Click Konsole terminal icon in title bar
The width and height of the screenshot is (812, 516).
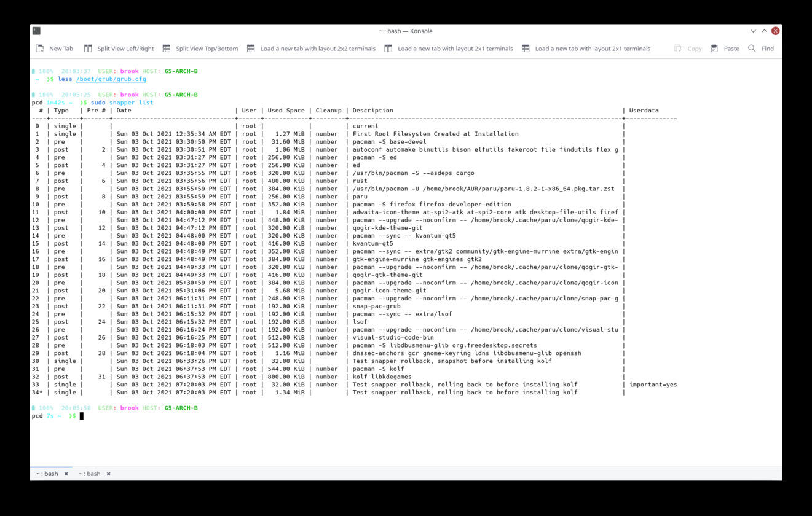pos(37,31)
